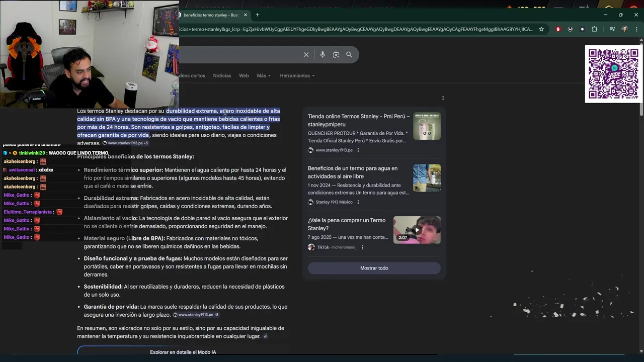Open options dots next to TikTok michelromano_
Viewport: 644px width, 362px height.
[362, 247]
